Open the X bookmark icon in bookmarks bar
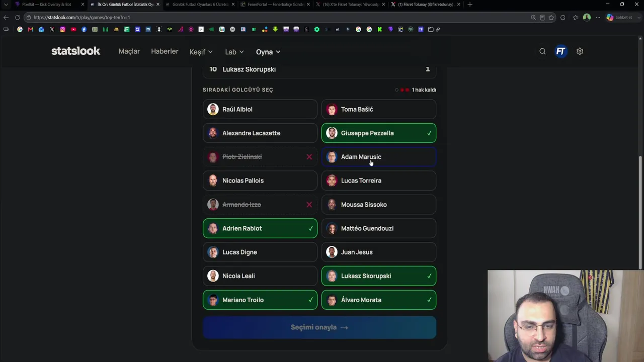This screenshot has width=644, height=362. 52,29
